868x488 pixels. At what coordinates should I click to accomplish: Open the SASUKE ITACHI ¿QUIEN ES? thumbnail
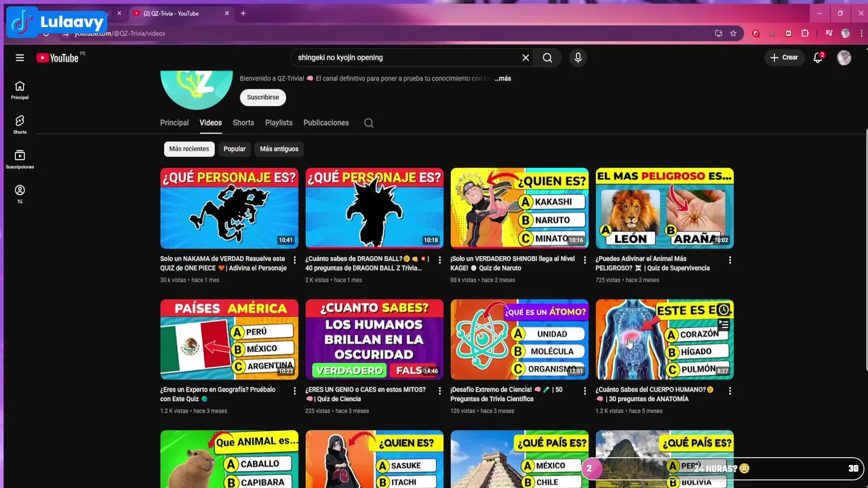tap(374, 459)
